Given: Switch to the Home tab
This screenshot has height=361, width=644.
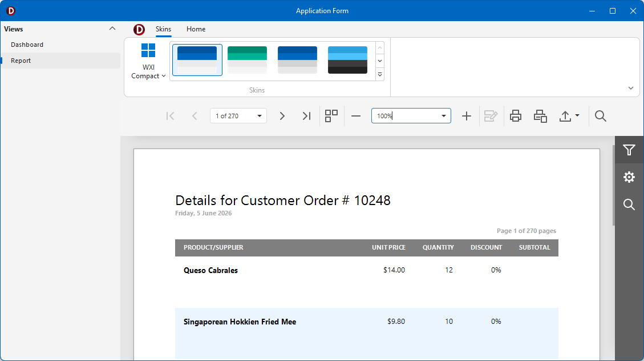Looking at the screenshot, I should click(x=196, y=29).
